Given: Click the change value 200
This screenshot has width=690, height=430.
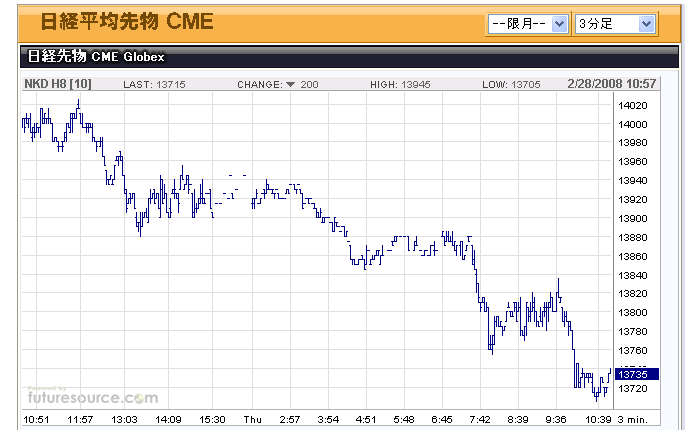Looking at the screenshot, I should 309,84.
